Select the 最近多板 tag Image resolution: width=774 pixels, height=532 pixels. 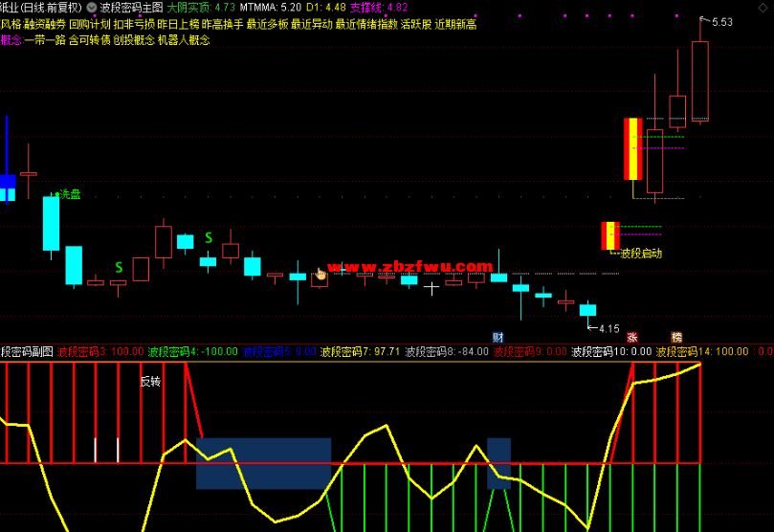click(x=267, y=24)
